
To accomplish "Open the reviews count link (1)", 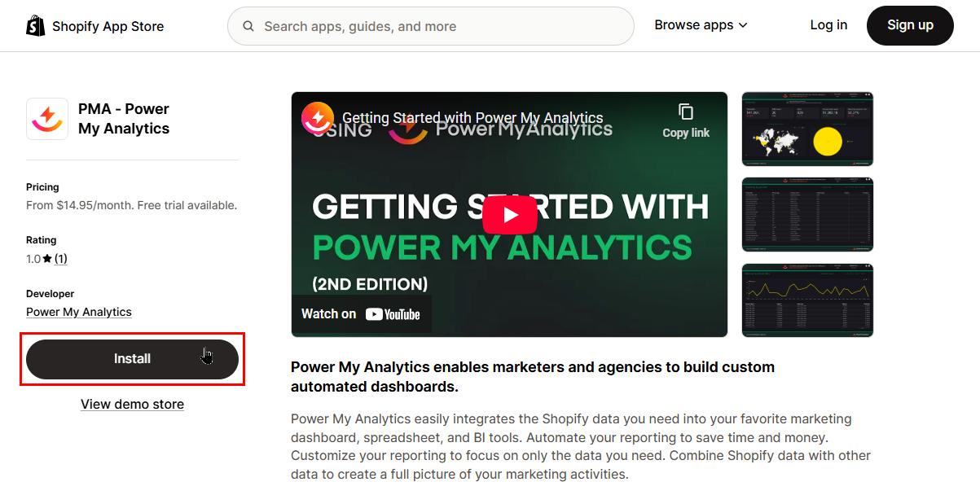I will (61, 259).
